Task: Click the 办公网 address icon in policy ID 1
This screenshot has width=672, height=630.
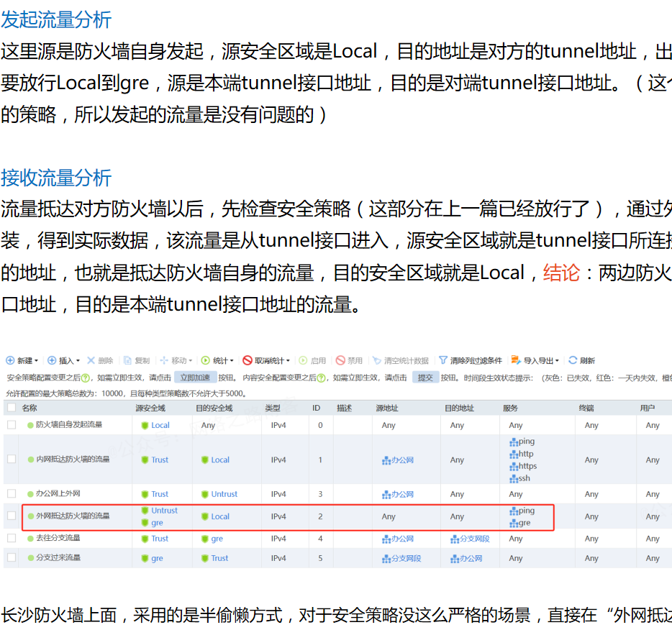Action: click(x=386, y=460)
